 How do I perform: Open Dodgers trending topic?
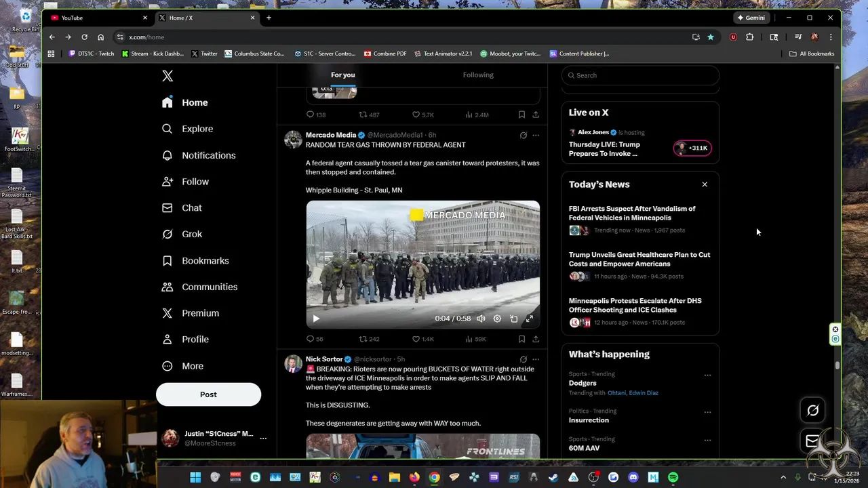[583, 383]
